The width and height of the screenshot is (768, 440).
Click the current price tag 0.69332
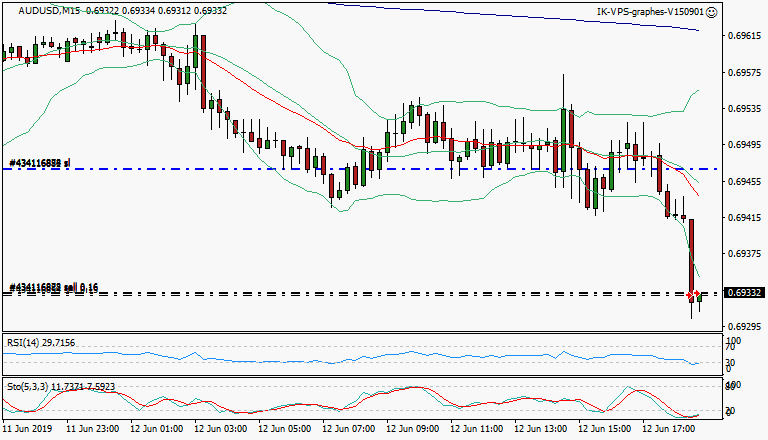[x=744, y=293]
